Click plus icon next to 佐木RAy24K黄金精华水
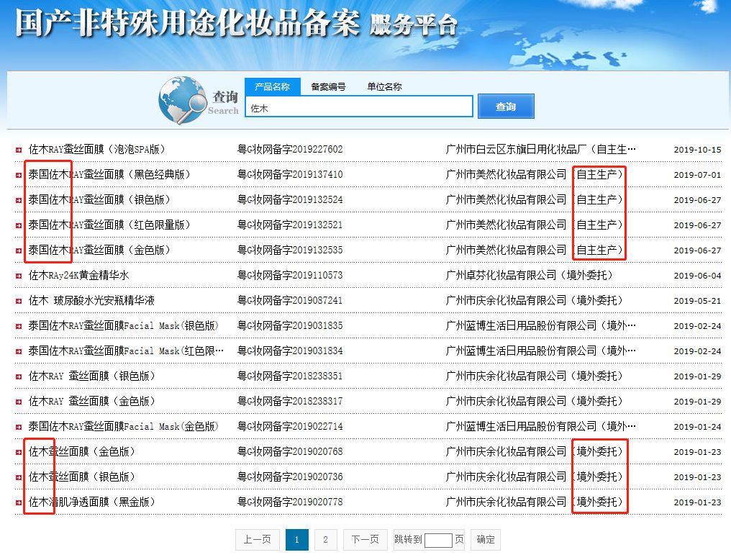731x560 pixels. click(18, 275)
